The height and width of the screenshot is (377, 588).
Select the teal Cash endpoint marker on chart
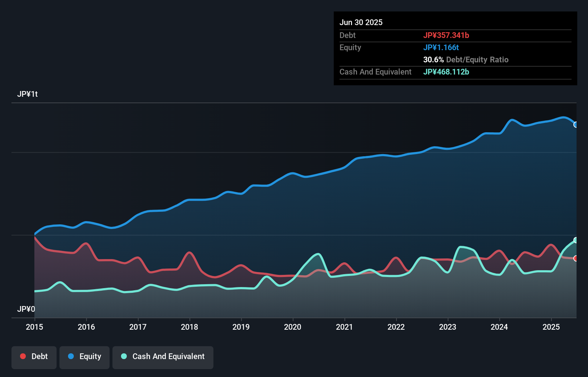pos(576,240)
